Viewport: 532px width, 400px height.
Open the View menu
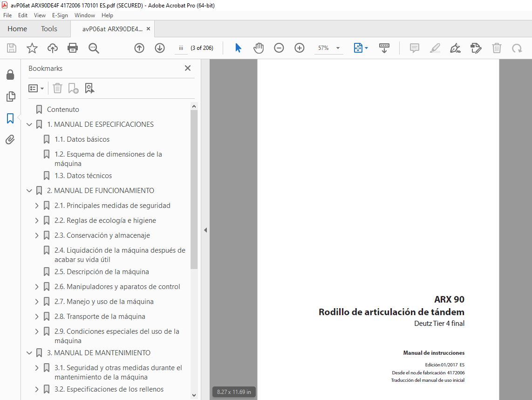(40, 15)
